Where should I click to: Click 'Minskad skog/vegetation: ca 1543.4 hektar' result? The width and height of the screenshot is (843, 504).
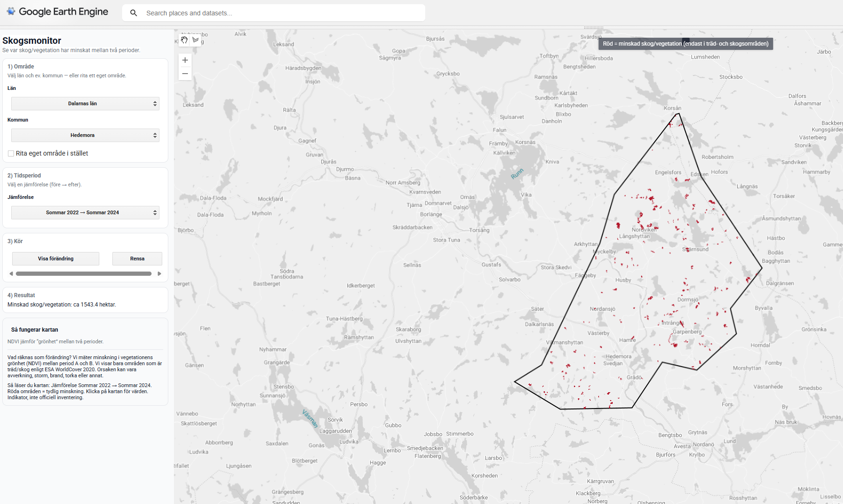tap(62, 305)
